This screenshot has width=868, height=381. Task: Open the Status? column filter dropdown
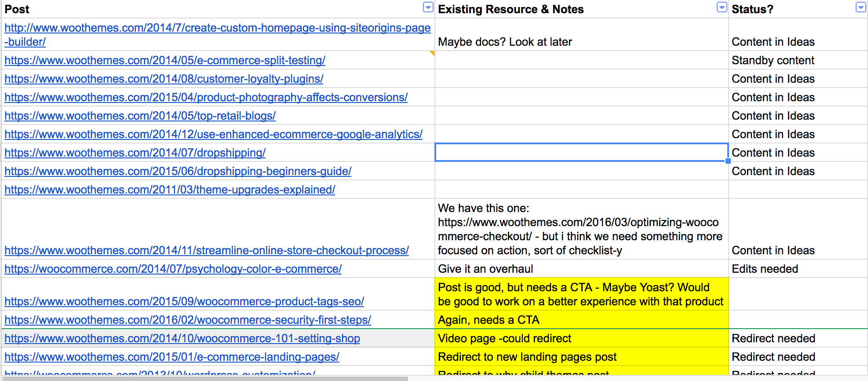pyautogui.click(x=861, y=7)
